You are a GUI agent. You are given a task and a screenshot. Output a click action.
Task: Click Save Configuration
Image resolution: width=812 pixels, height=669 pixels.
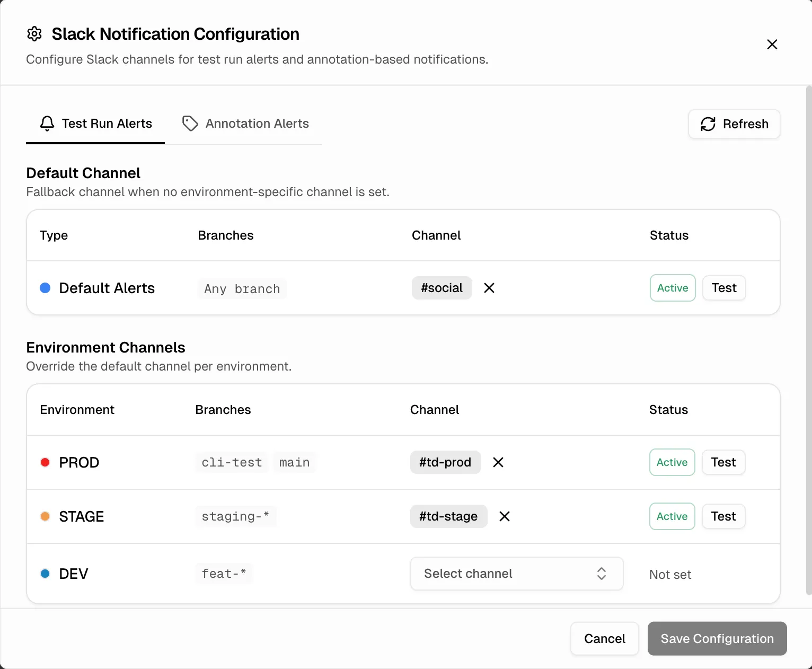point(717,639)
